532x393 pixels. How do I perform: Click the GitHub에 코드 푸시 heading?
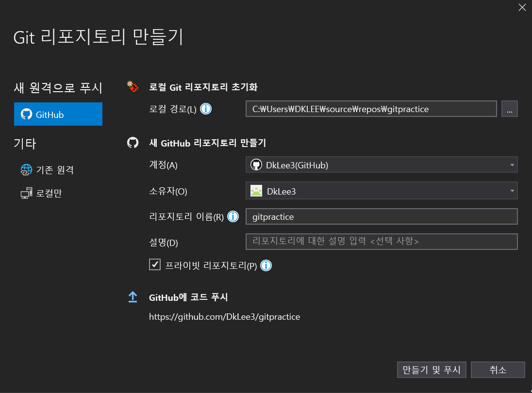pyautogui.click(x=188, y=297)
